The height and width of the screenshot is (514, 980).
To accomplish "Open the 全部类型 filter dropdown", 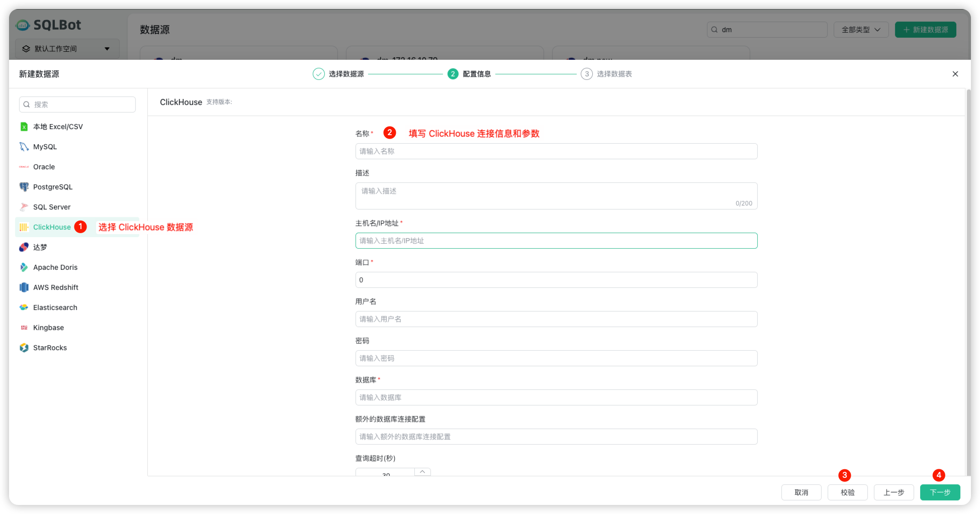I will pyautogui.click(x=860, y=29).
